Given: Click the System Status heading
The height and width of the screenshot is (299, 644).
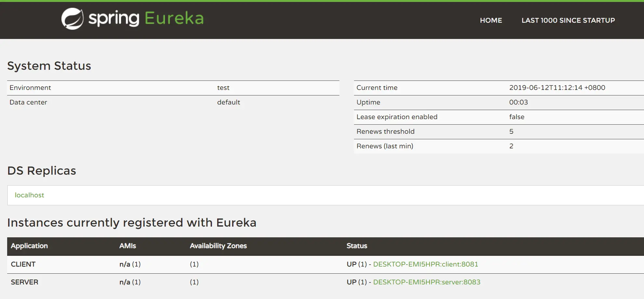Looking at the screenshot, I should (49, 66).
